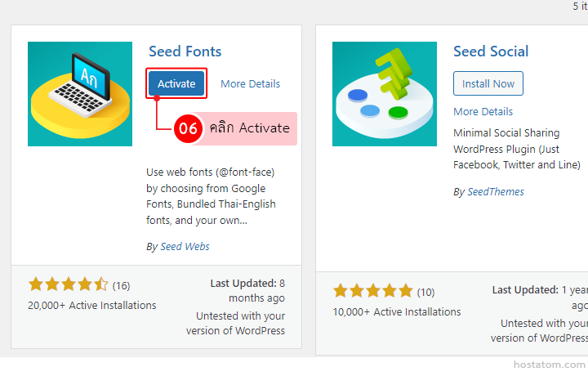Open More Details for Seed Social

[483, 112]
